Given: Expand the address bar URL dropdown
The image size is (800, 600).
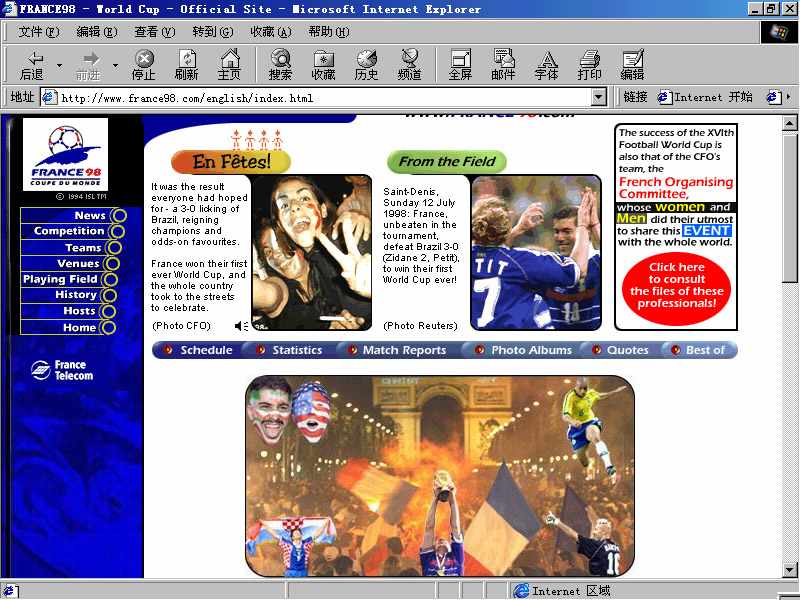Looking at the screenshot, I should pyautogui.click(x=599, y=97).
